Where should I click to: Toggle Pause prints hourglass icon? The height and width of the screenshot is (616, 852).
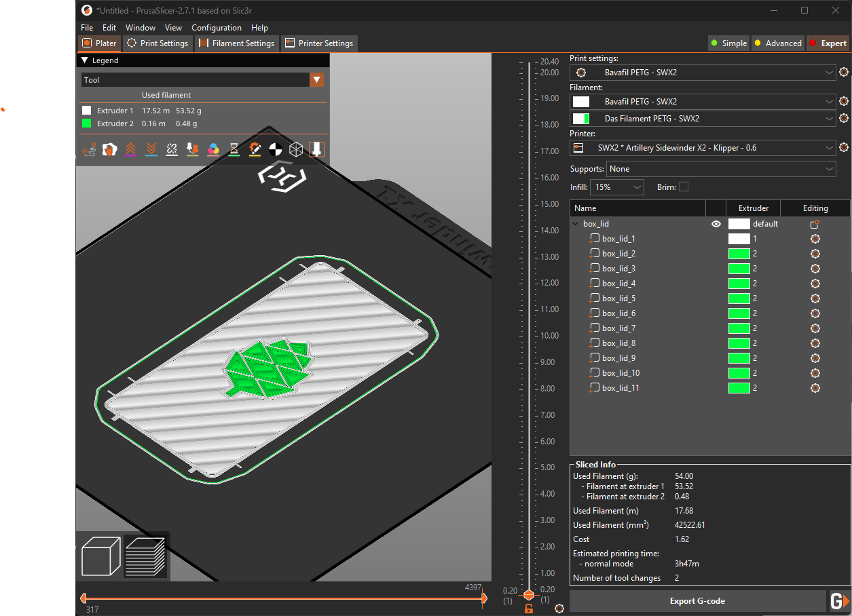click(x=234, y=149)
